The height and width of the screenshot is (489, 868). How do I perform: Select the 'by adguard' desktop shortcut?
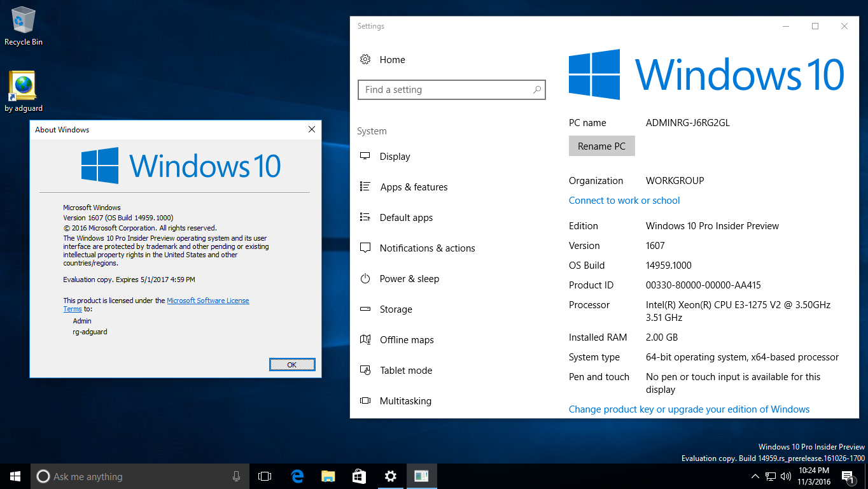point(24,92)
